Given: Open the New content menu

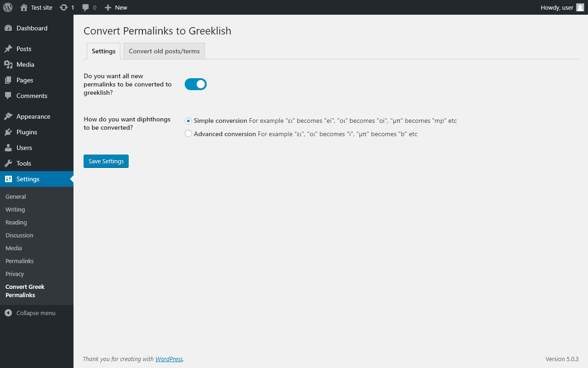Looking at the screenshot, I should pyautogui.click(x=116, y=7).
